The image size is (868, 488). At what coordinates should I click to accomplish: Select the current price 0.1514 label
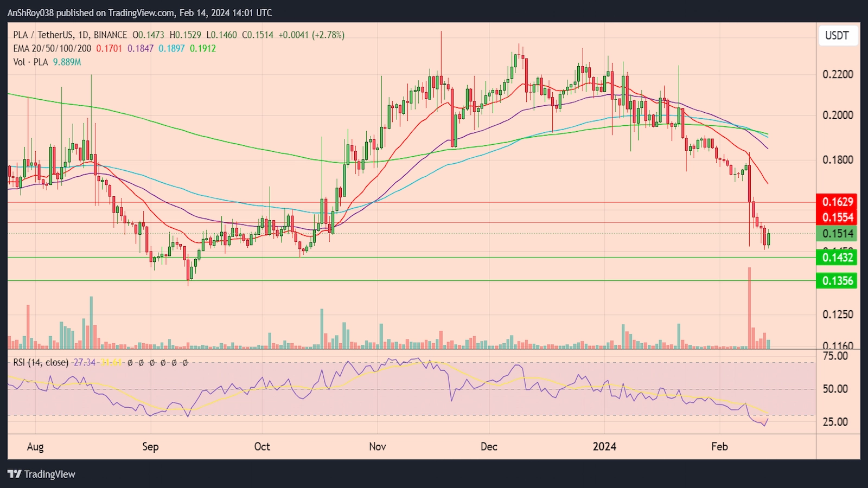click(x=837, y=234)
